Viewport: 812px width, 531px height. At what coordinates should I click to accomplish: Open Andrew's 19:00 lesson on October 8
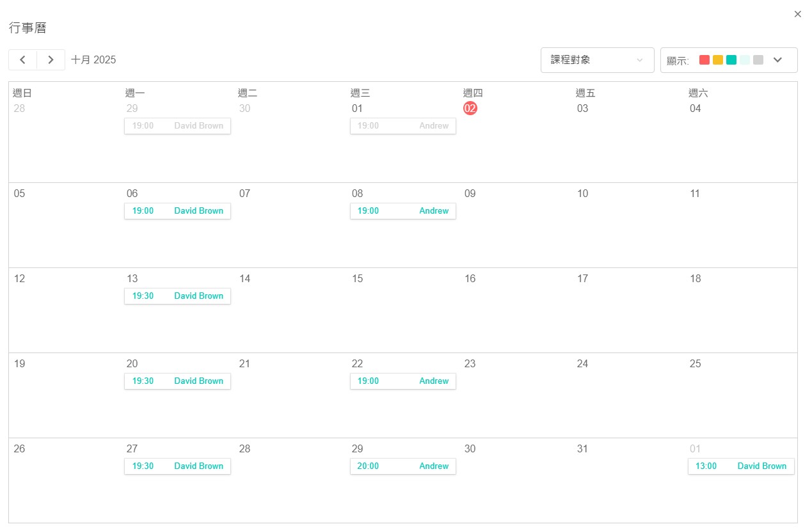coord(403,211)
